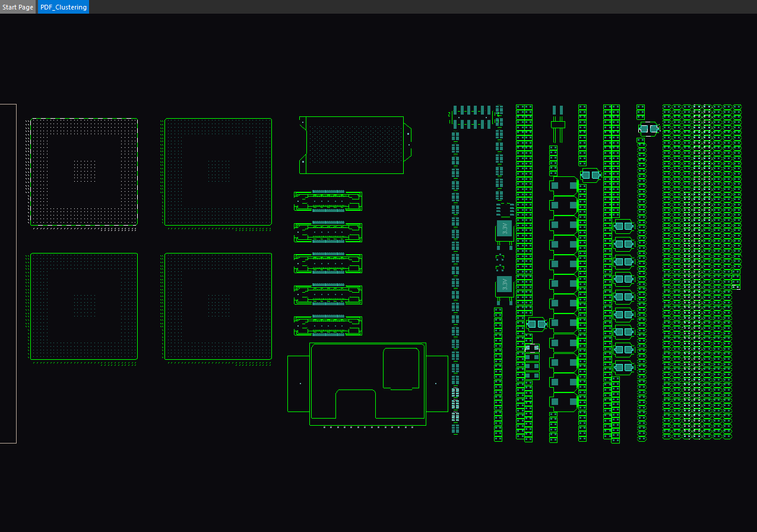This screenshot has height=532, width=757.
Task: Switch to the Start Page tab
Action: (17, 7)
